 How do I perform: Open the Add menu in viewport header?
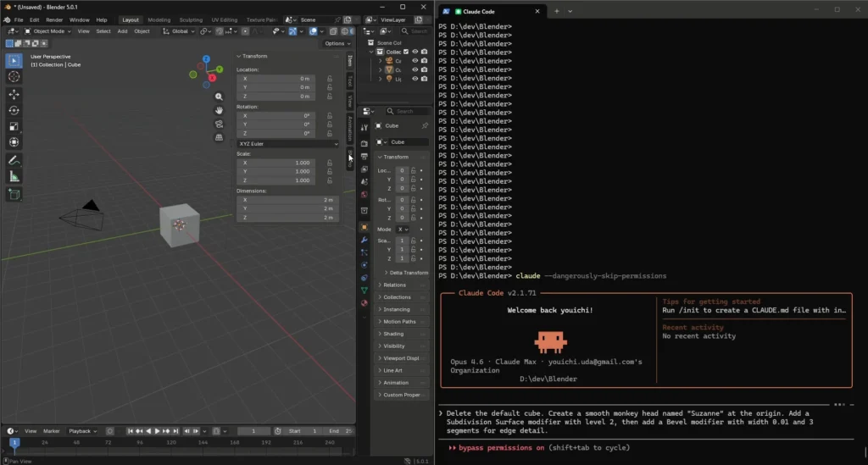pyautogui.click(x=122, y=31)
